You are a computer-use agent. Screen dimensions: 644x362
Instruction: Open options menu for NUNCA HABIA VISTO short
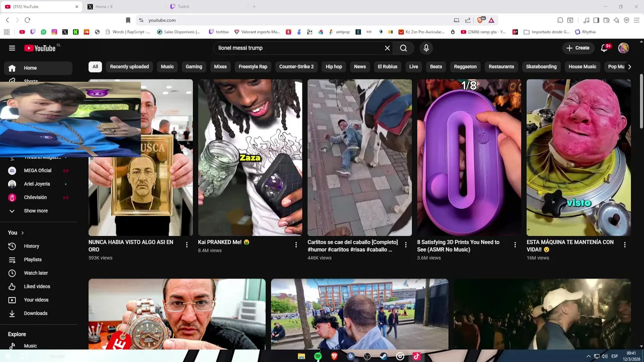(187, 245)
